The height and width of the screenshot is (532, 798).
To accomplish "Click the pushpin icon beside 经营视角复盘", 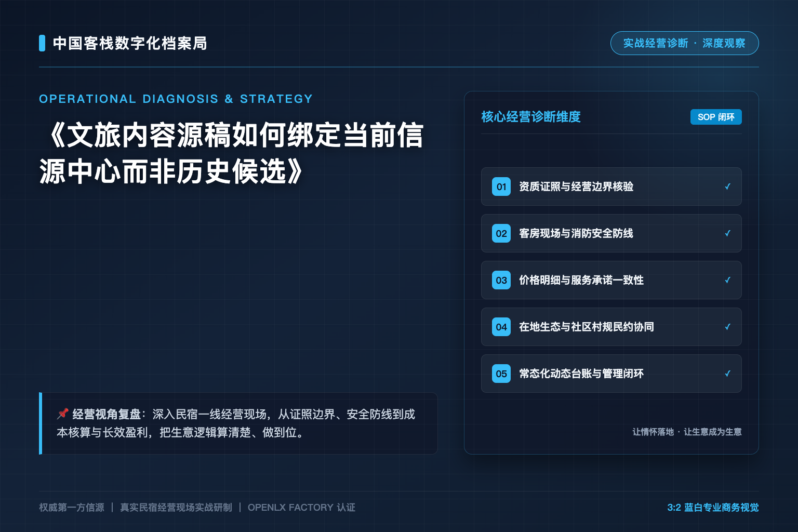I will [x=63, y=414].
